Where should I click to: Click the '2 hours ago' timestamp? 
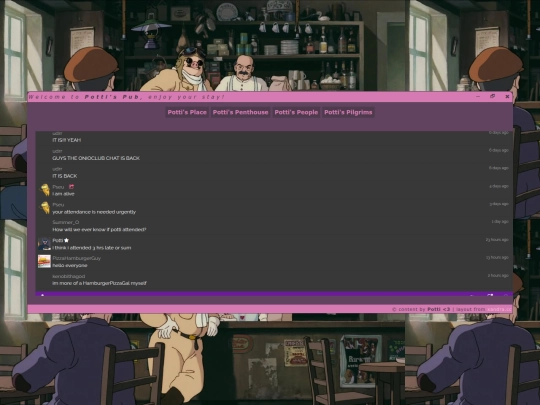(498, 276)
